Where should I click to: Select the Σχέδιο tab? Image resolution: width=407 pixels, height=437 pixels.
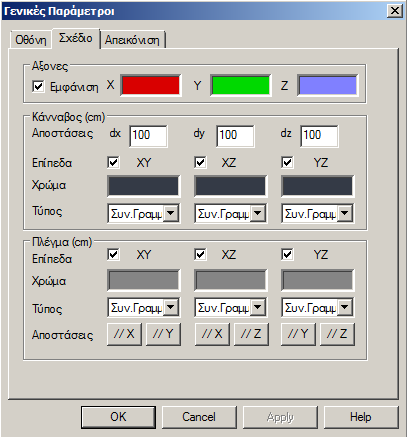76,38
